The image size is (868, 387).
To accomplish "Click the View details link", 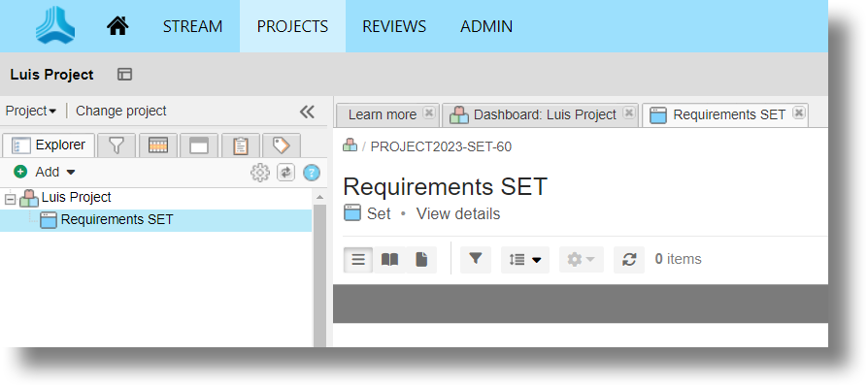I will point(458,214).
